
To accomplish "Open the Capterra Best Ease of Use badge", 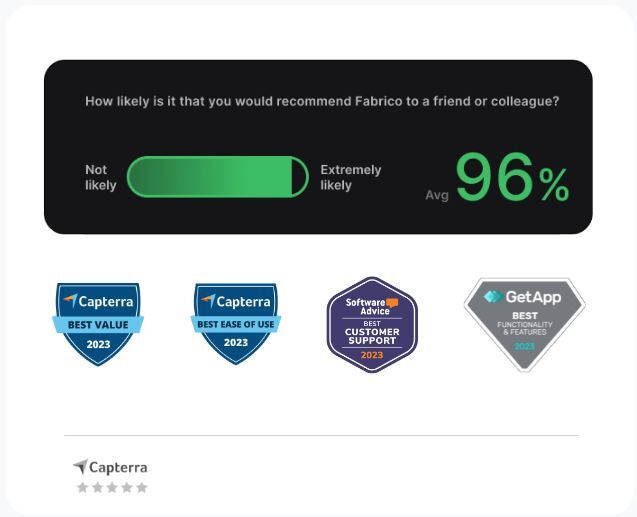I will coord(236,324).
